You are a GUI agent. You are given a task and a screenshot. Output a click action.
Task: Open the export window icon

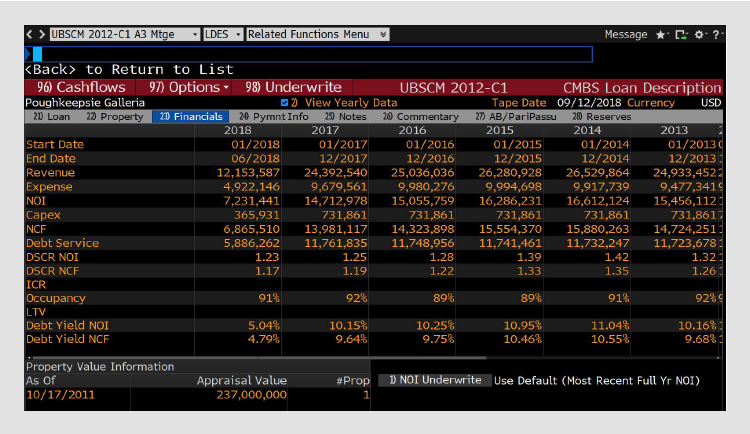pos(681,34)
